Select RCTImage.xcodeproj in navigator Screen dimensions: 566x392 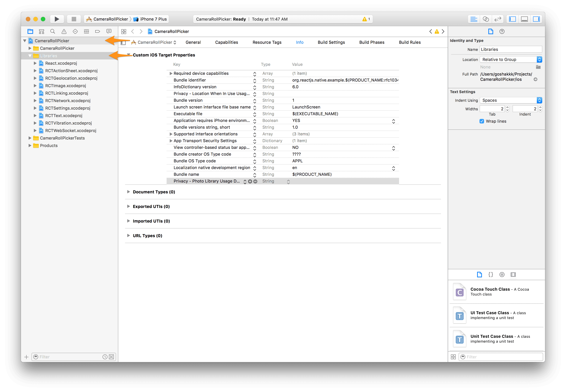(65, 86)
